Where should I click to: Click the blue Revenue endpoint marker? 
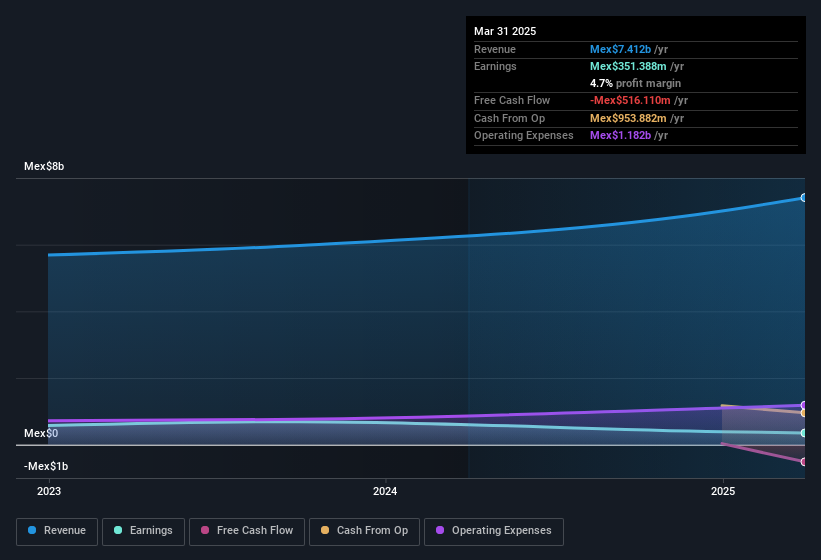click(804, 198)
